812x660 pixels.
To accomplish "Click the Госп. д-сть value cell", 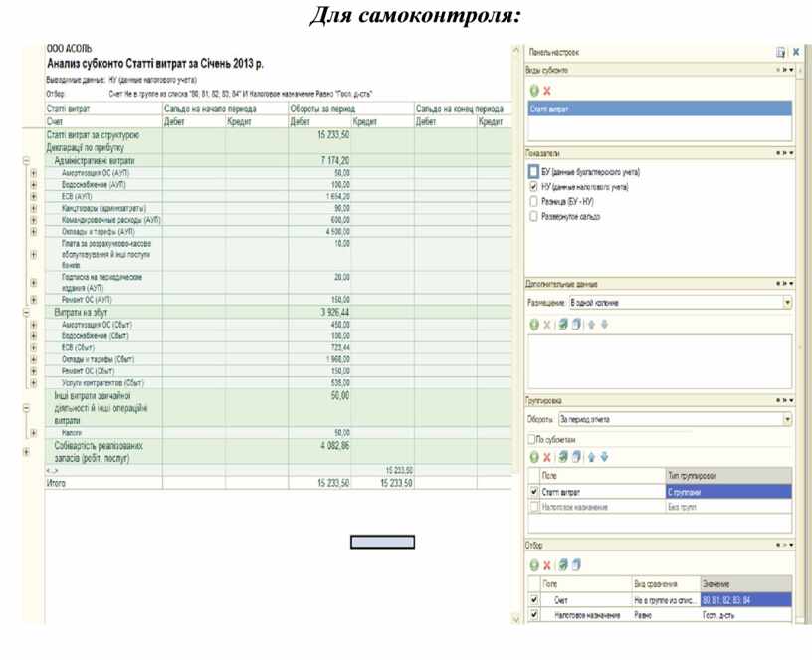I will click(x=746, y=615).
